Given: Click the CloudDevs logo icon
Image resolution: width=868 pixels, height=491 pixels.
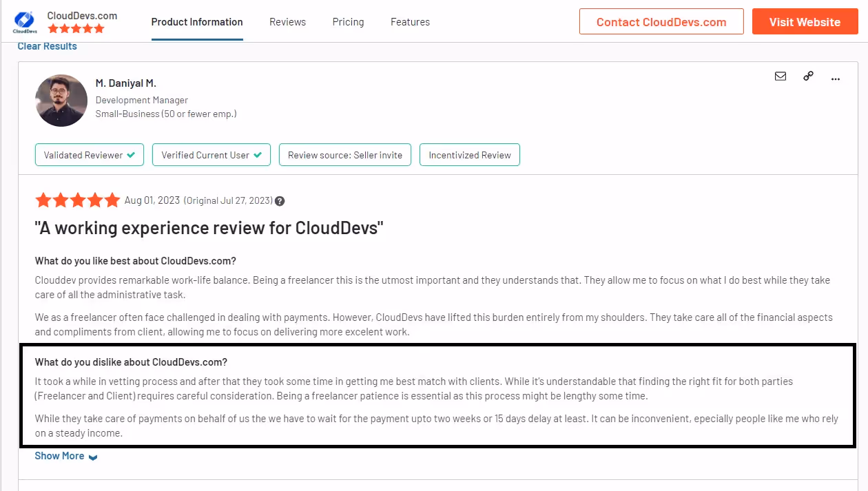Looking at the screenshot, I should click(x=23, y=22).
